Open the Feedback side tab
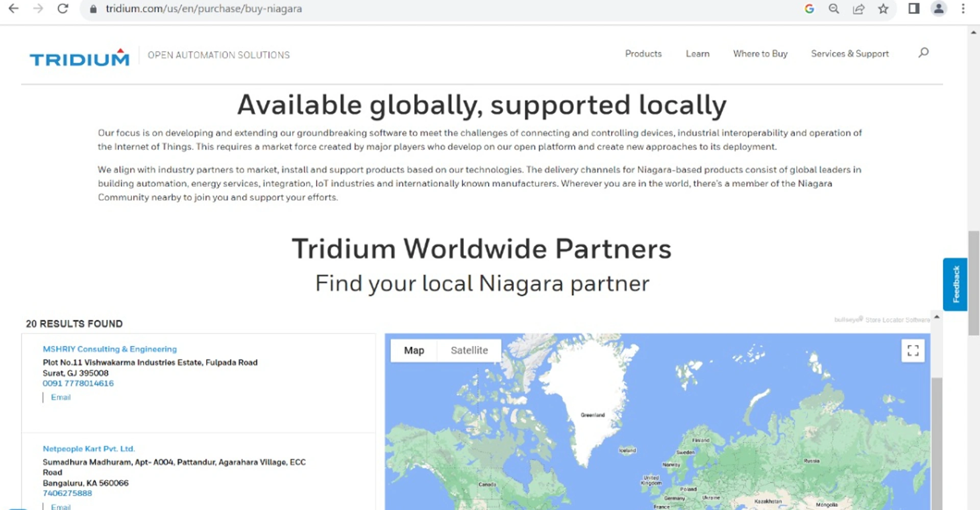Screen dimensions: 980x510 [955, 284]
